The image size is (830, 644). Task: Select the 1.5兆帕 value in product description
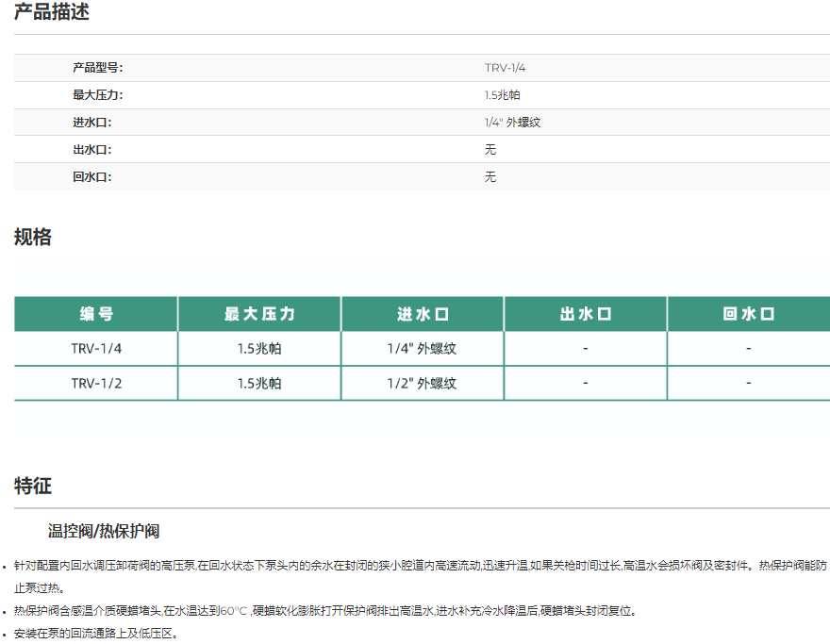(502, 95)
